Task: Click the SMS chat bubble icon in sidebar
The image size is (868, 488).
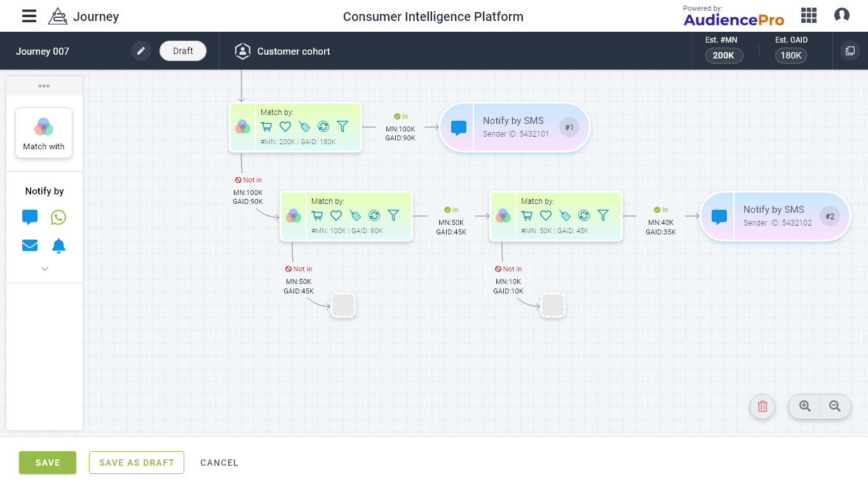Action: pos(30,217)
